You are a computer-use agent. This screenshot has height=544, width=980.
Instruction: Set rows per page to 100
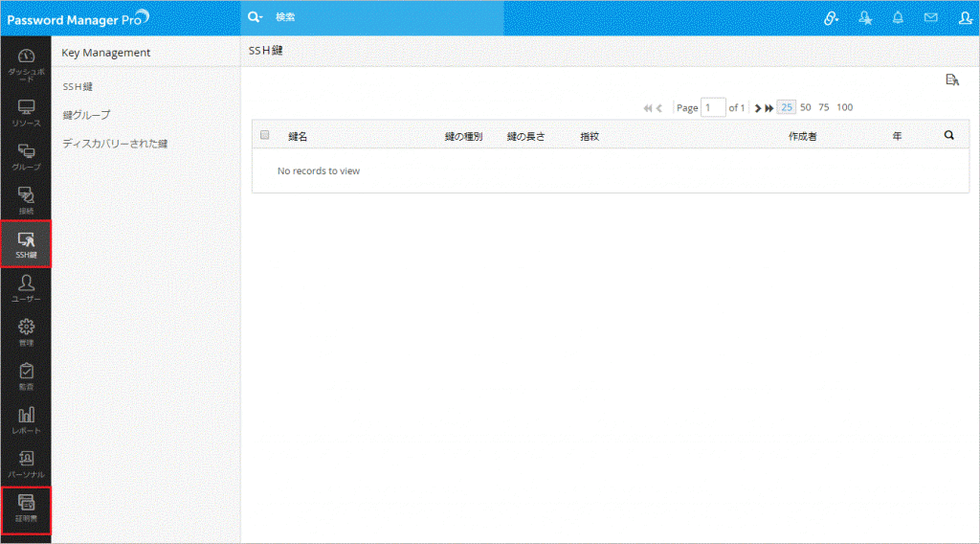coord(844,107)
